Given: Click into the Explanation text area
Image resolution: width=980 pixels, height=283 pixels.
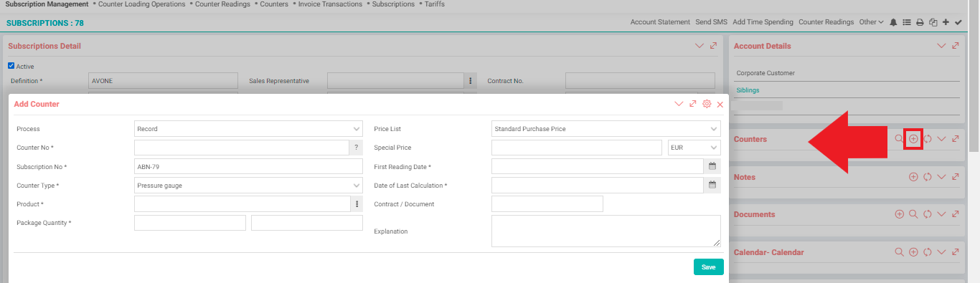Looking at the screenshot, I should 606,231.
